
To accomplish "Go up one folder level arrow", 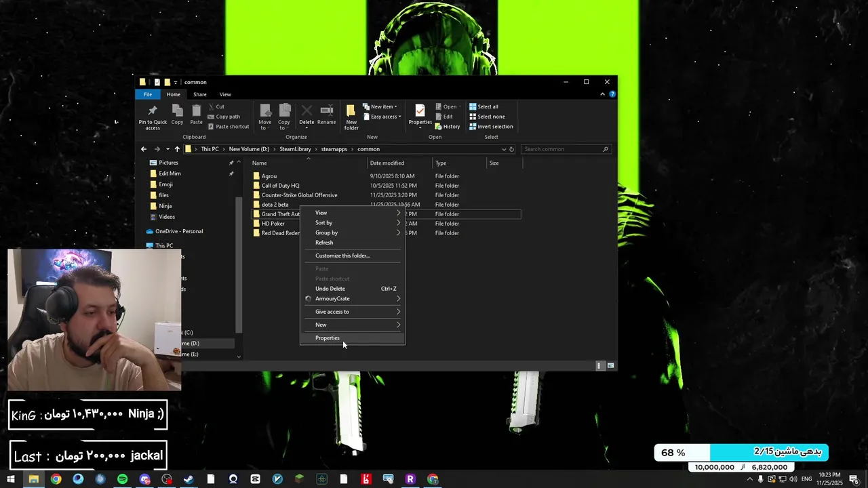I will (x=177, y=149).
